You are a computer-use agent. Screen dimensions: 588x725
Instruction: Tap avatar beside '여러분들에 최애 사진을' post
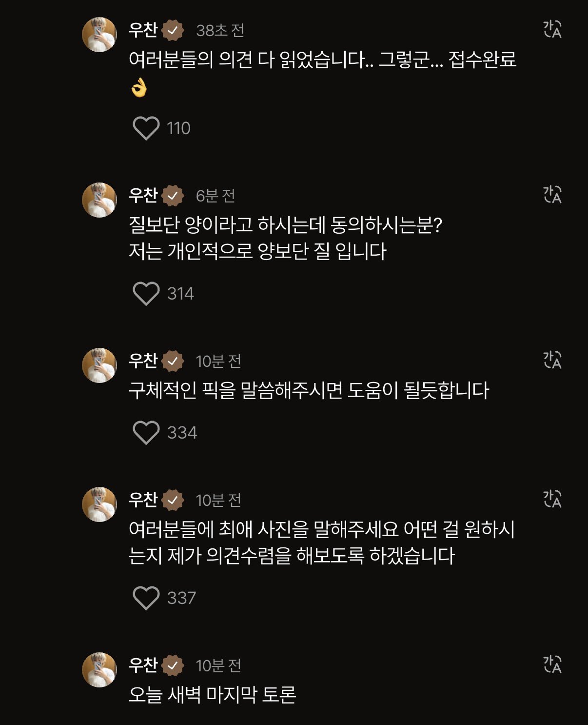(99, 504)
